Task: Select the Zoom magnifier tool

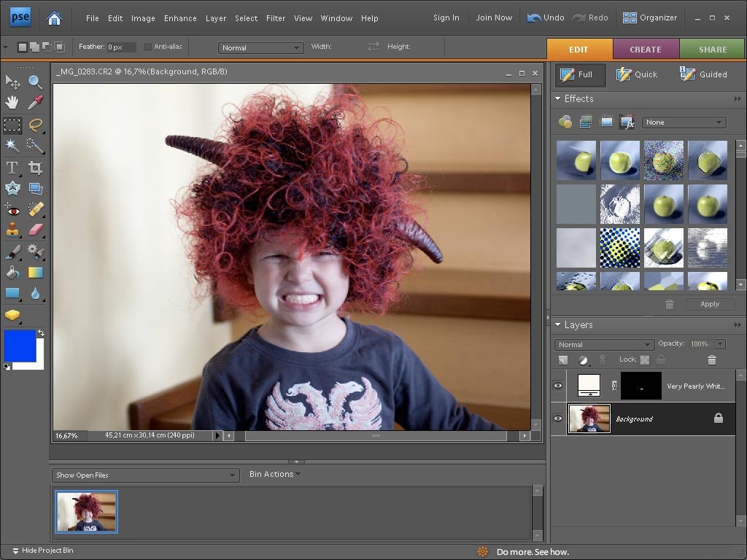Action: pyautogui.click(x=34, y=82)
